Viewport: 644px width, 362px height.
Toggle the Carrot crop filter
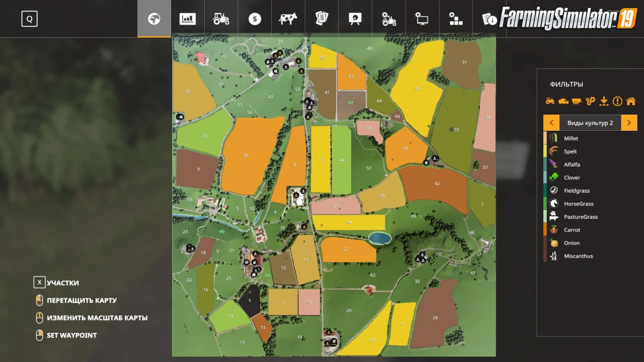tap(590, 230)
